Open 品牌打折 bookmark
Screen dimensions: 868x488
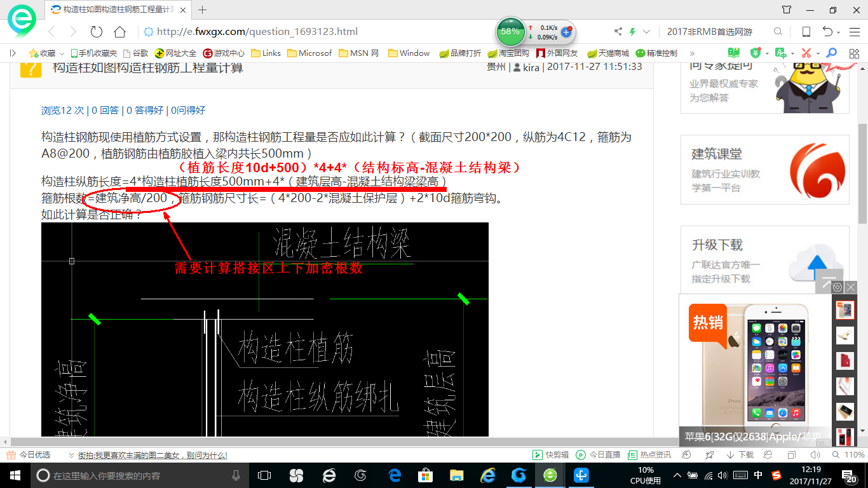460,53
